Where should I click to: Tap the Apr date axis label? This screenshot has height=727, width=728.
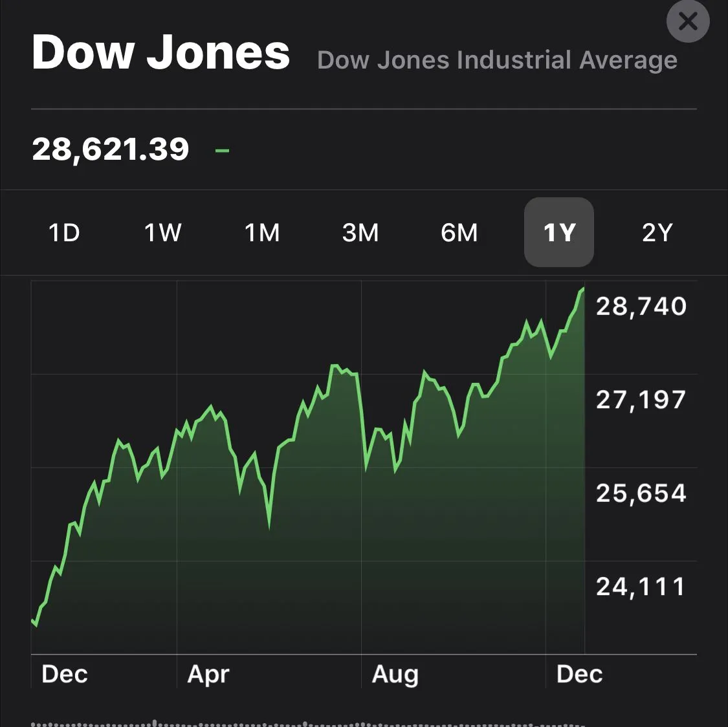pyautogui.click(x=208, y=675)
